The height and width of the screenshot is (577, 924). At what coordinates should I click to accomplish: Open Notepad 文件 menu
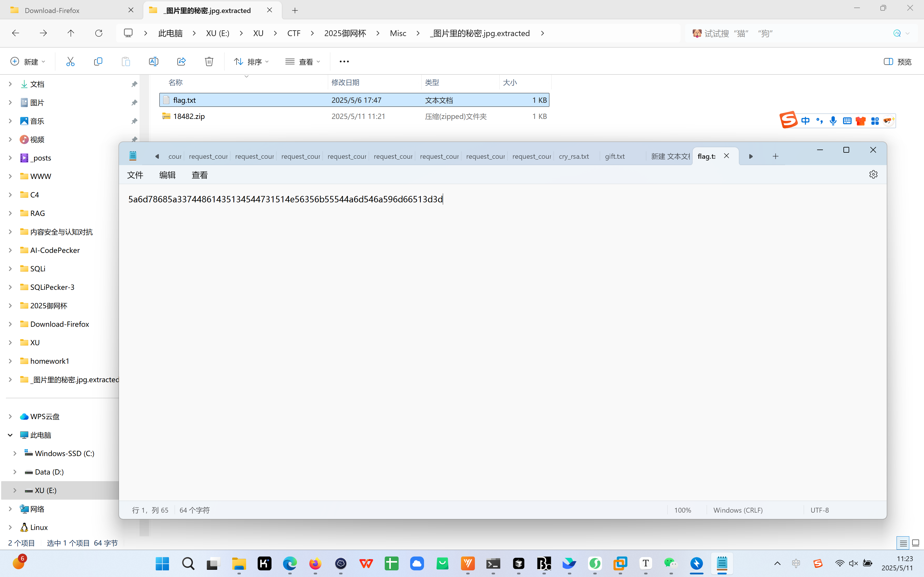click(x=135, y=175)
